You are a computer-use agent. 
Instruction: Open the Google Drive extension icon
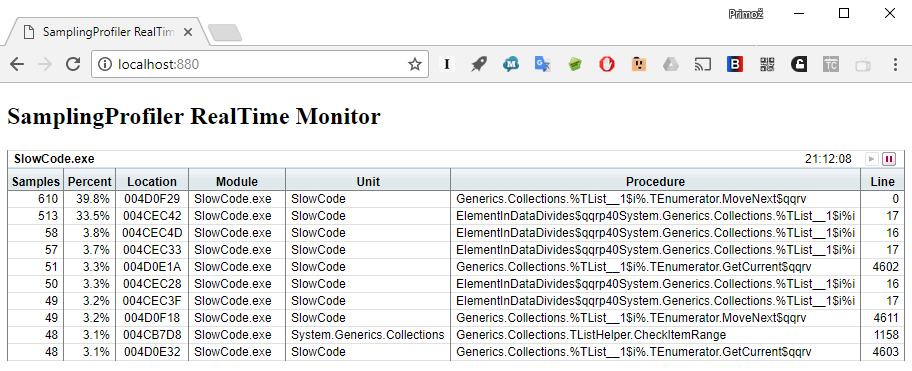(671, 64)
